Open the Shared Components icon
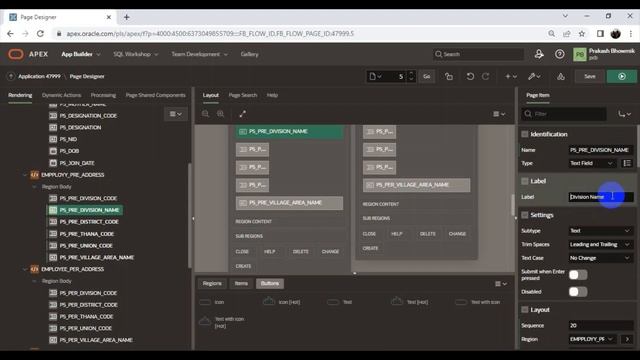The width and height of the screenshot is (640, 360). [561, 76]
